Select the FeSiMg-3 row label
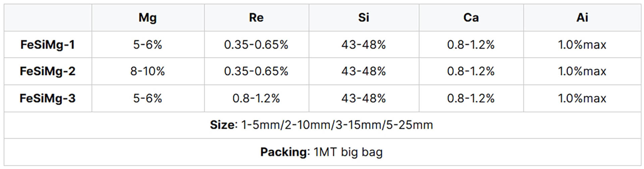The width and height of the screenshot is (644, 169). tap(48, 98)
